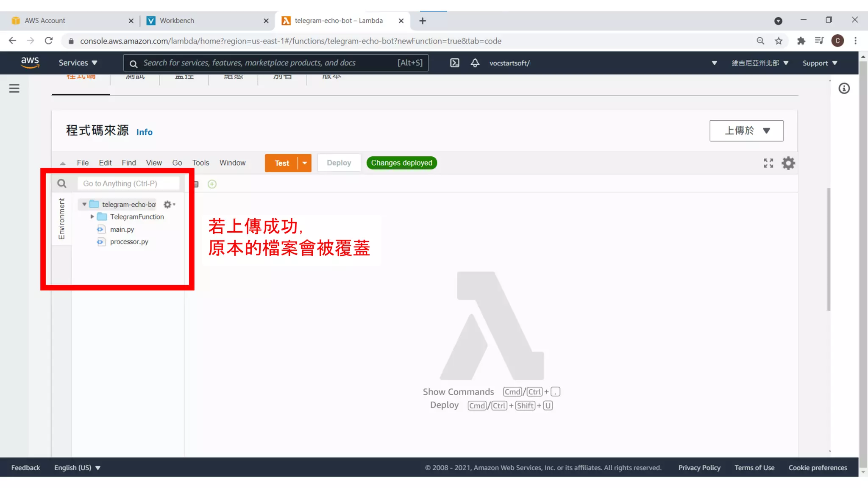The image size is (868, 488).
Task: Open the left hamburger navigation menu
Action: coord(14,88)
